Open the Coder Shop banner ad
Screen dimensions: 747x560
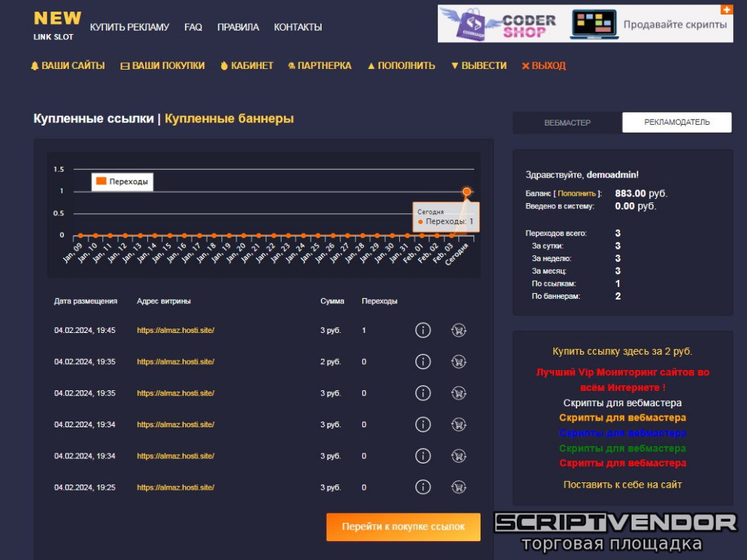(x=584, y=25)
